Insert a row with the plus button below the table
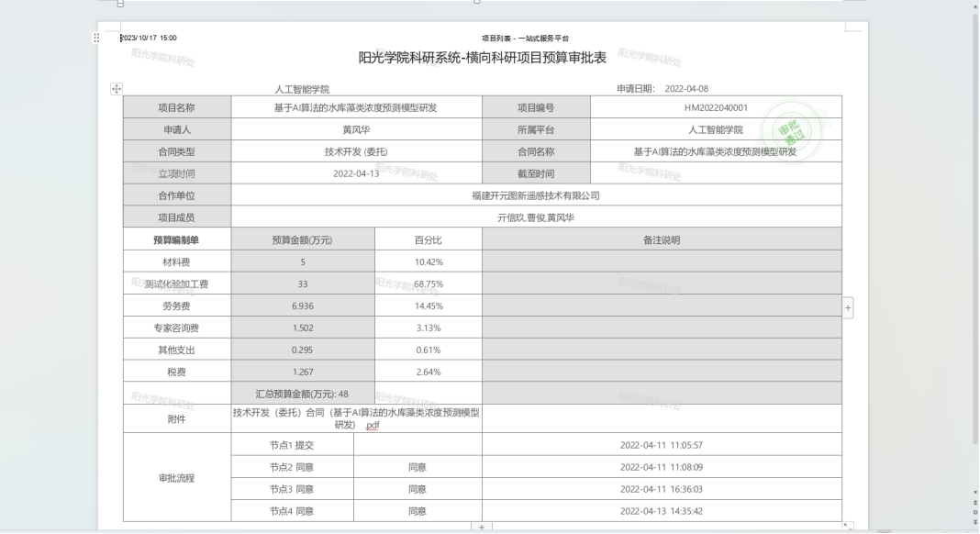The width and height of the screenshot is (980, 534). [481, 528]
